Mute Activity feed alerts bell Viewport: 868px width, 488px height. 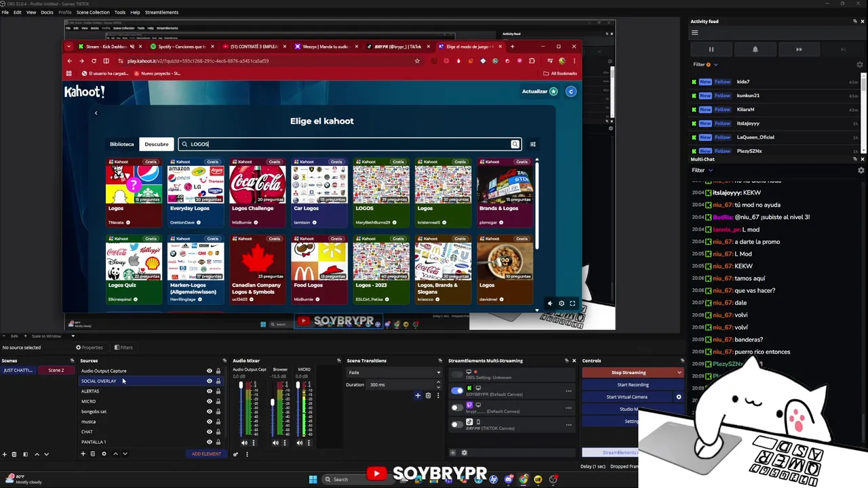pos(755,49)
